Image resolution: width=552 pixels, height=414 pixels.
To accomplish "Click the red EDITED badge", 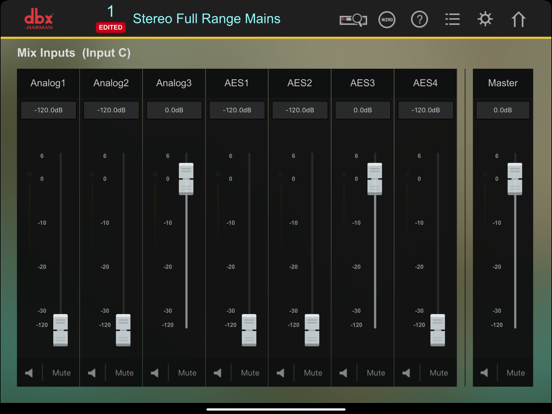I will (x=111, y=27).
